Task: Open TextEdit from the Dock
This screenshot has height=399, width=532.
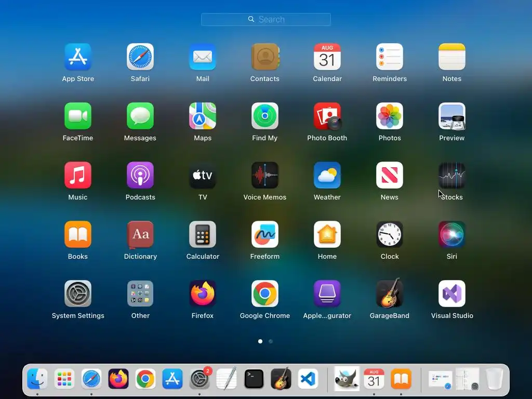Action: pos(227,379)
